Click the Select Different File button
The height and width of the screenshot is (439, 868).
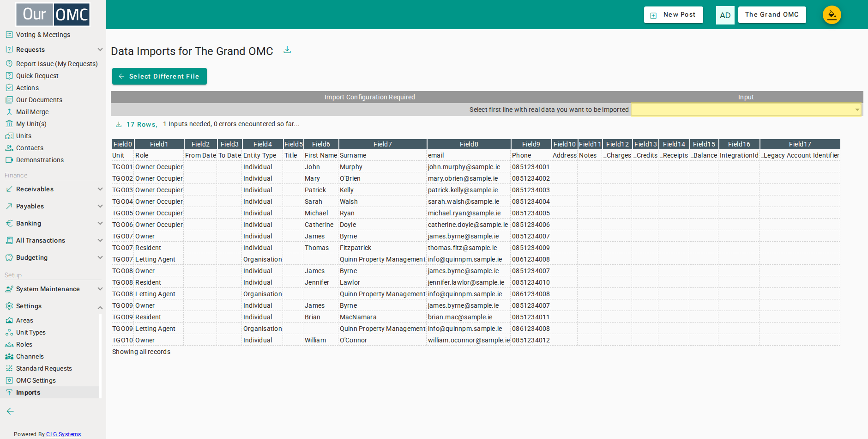[159, 76]
